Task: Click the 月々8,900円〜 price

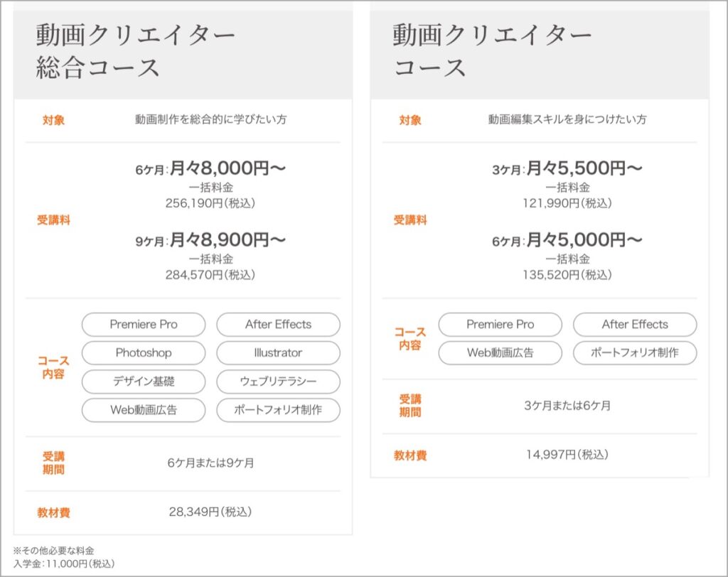Action: [227, 239]
